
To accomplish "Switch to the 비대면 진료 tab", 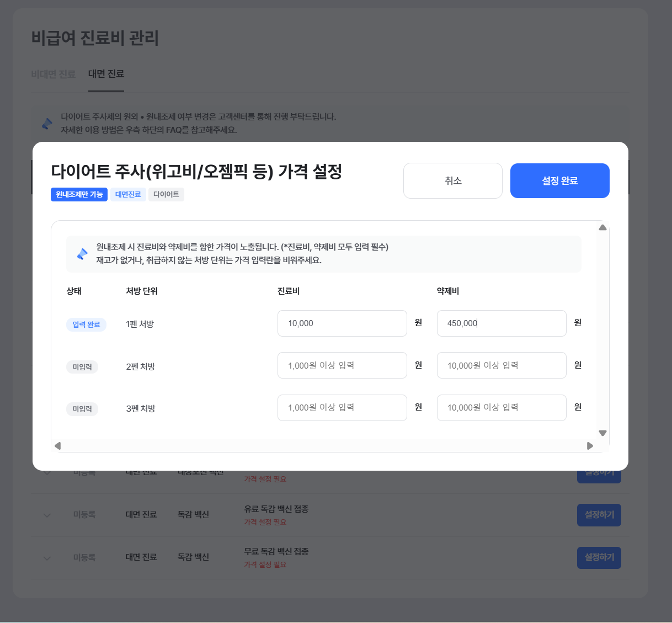I will (x=54, y=74).
